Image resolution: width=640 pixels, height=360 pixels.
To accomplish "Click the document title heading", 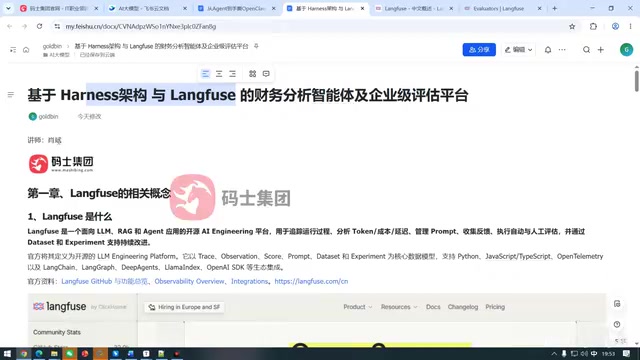I will click(x=248, y=95).
